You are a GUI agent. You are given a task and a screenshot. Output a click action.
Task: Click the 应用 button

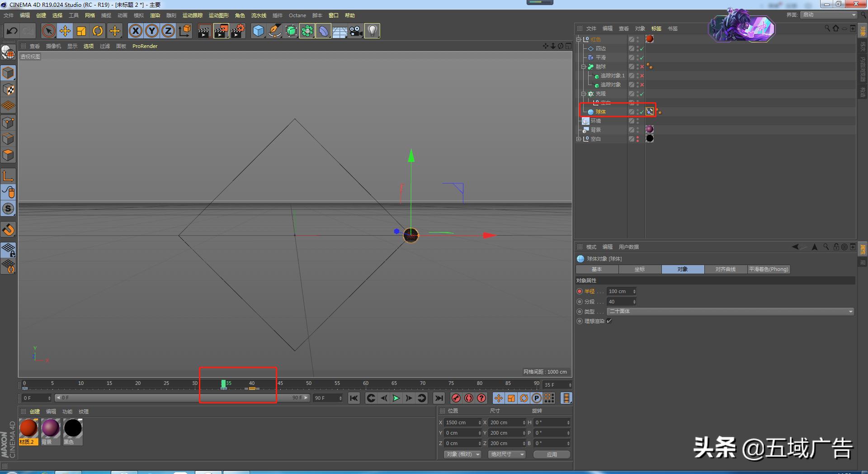[x=552, y=454]
